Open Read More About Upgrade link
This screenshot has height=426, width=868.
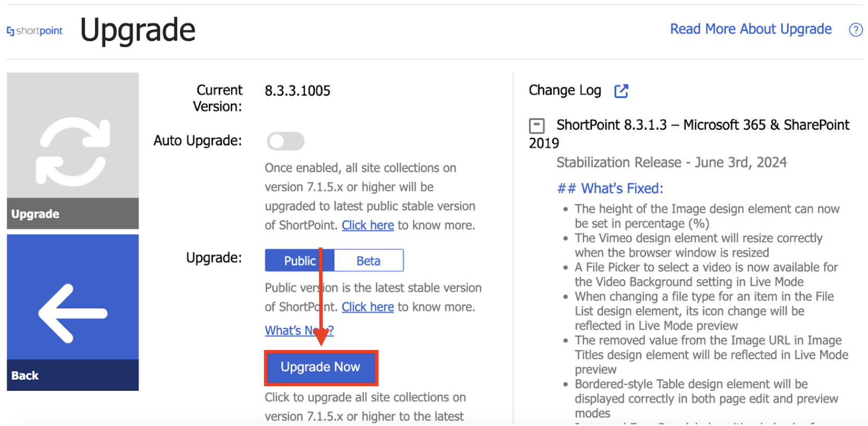click(751, 29)
